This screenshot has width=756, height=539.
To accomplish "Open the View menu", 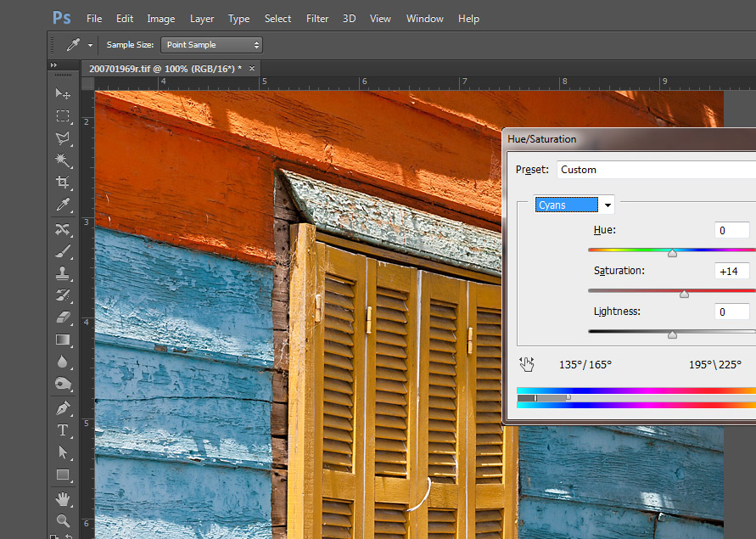I will click(380, 19).
